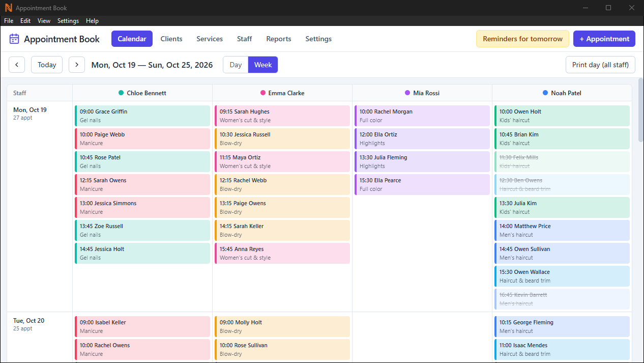Open the 10:00 Rose Sullivan appointment
The image size is (644, 363).
click(282, 349)
